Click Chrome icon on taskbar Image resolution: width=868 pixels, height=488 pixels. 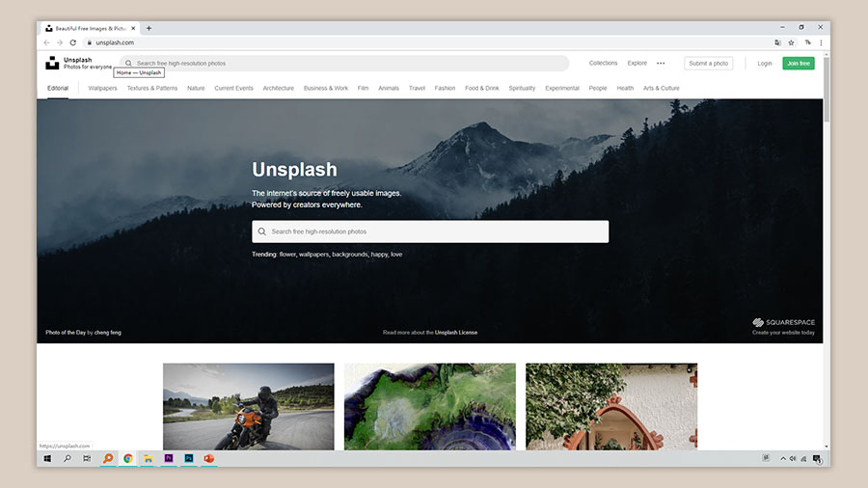coord(128,459)
